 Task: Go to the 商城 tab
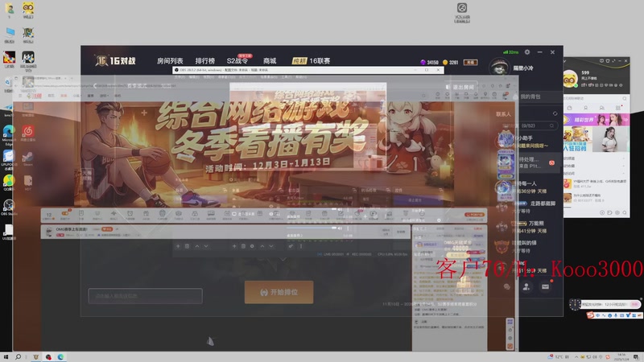[x=270, y=61]
